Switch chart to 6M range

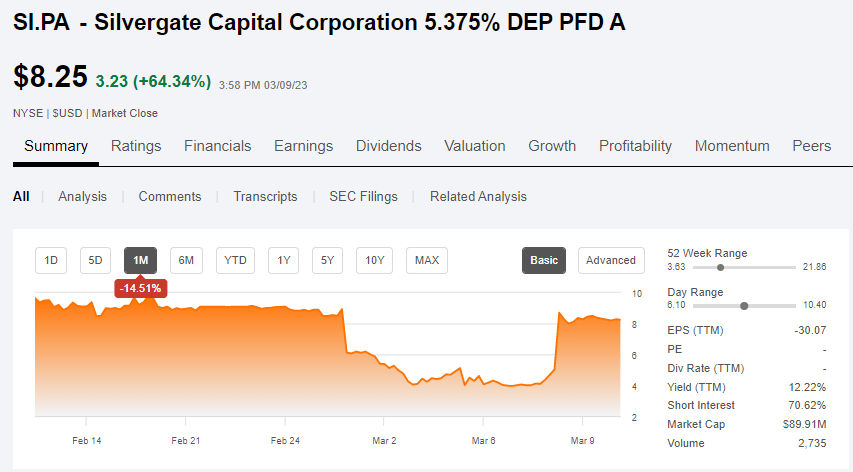[186, 260]
